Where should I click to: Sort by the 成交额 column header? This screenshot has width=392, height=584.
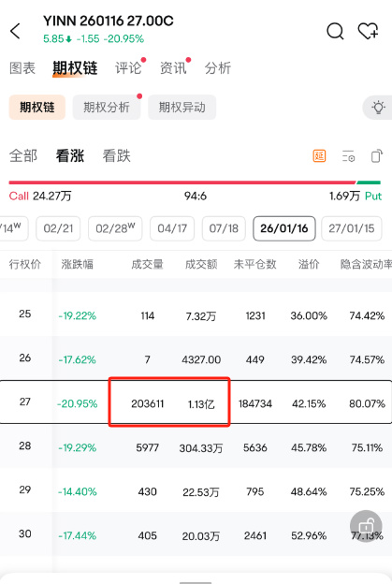(201, 264)
